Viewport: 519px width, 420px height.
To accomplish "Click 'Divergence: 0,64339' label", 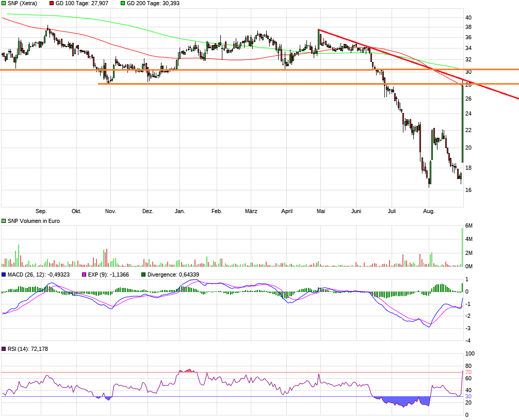I will point(173,274).
